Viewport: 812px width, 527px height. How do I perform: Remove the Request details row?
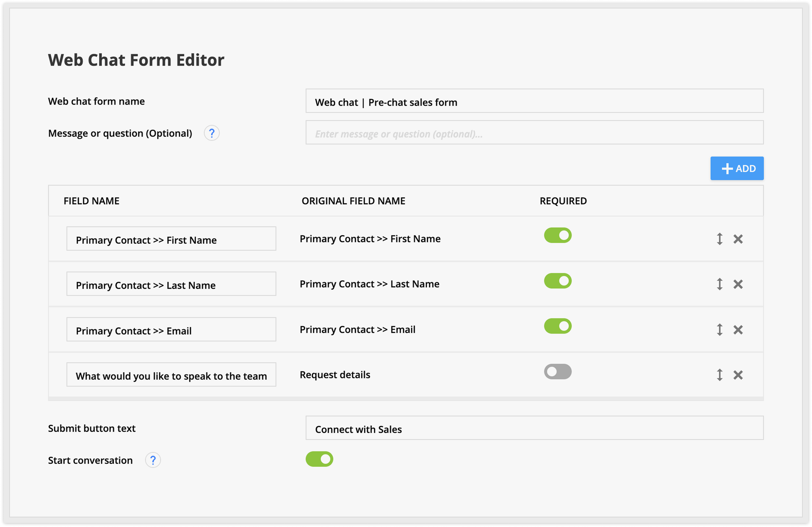pyautogui.click(x=738, y=375)
